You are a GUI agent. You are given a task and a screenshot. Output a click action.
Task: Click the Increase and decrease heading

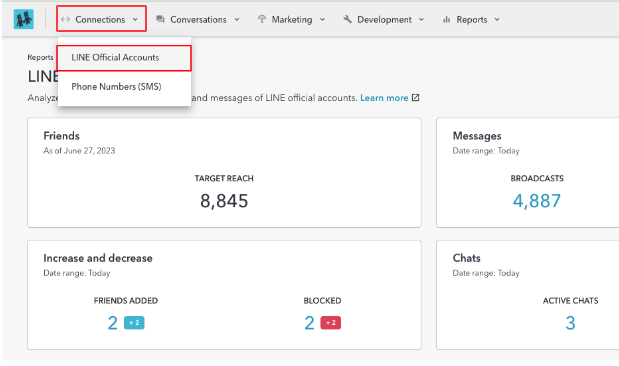click(98, 258)
